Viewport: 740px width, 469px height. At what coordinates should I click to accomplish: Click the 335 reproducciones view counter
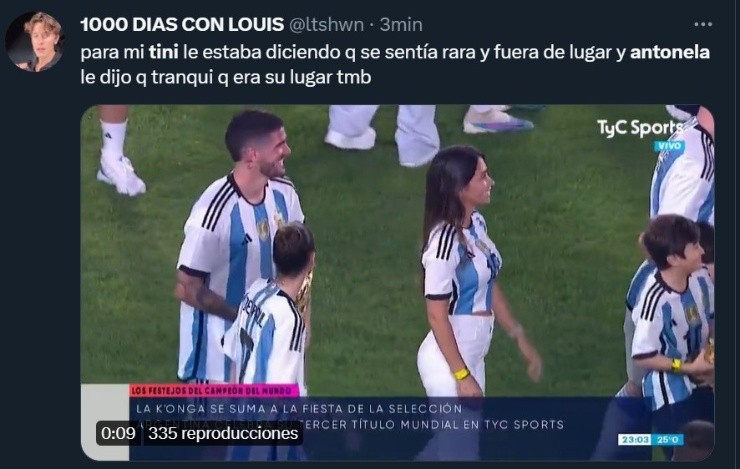[x=223, y=433]
